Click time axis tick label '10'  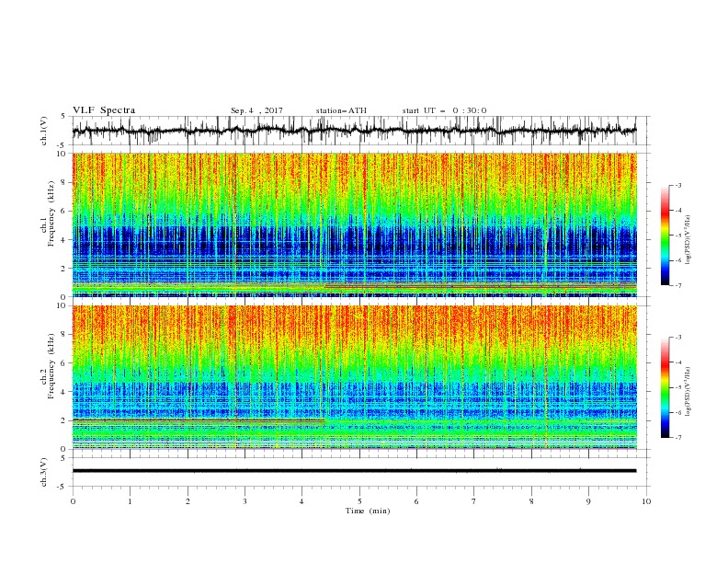tap(646, 501)
